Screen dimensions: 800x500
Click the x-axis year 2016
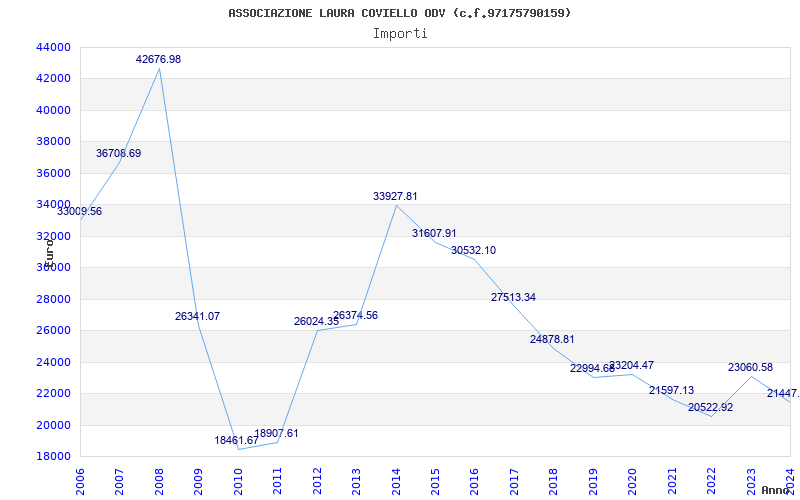tap(474, 482)
